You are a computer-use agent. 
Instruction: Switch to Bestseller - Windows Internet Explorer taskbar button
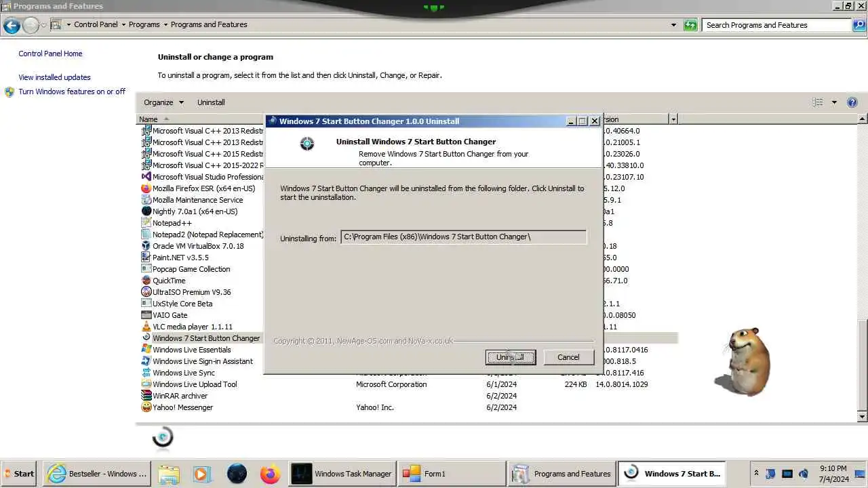click(97, 474)
